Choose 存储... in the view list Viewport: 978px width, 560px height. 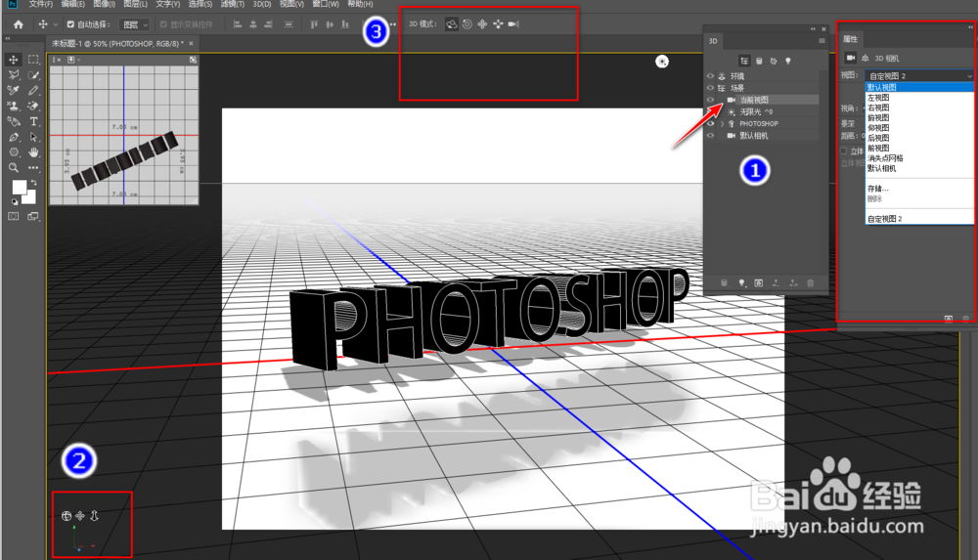click(x=919, y=189)
